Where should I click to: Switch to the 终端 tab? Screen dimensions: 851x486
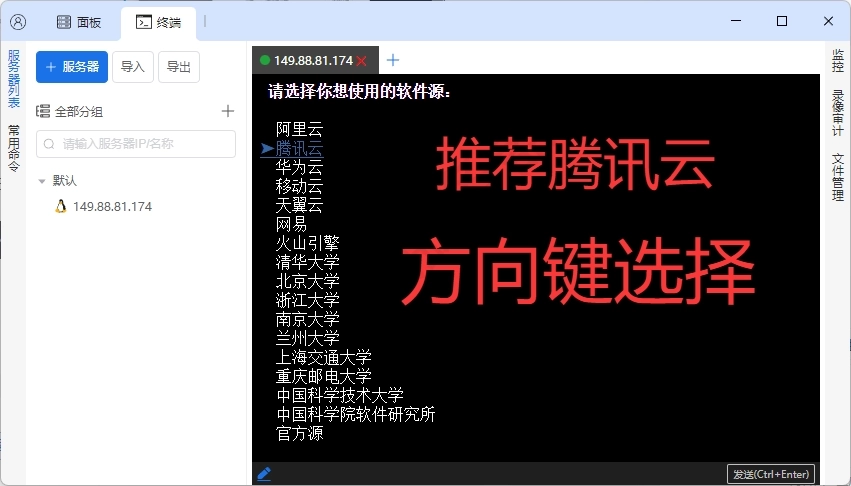pyautogui.click(x=158, y=22)
